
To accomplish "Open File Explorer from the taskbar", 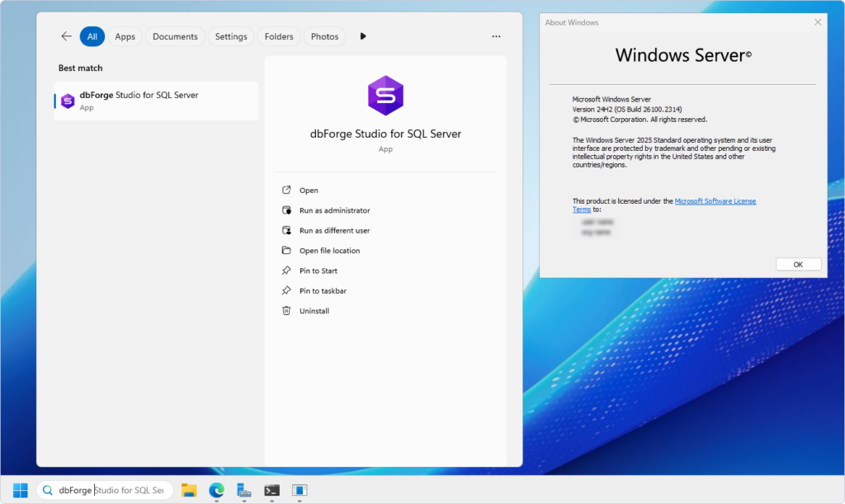I will (189, 490).
